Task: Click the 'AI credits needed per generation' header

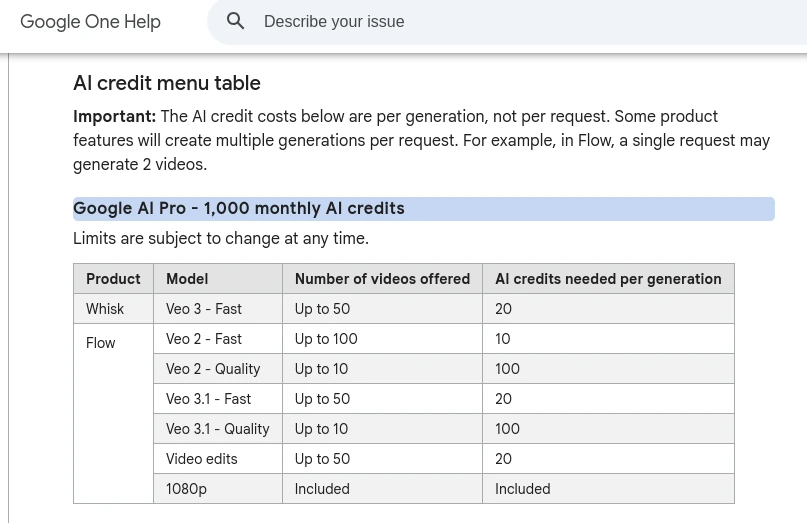Action: click(x=608, y=278)
